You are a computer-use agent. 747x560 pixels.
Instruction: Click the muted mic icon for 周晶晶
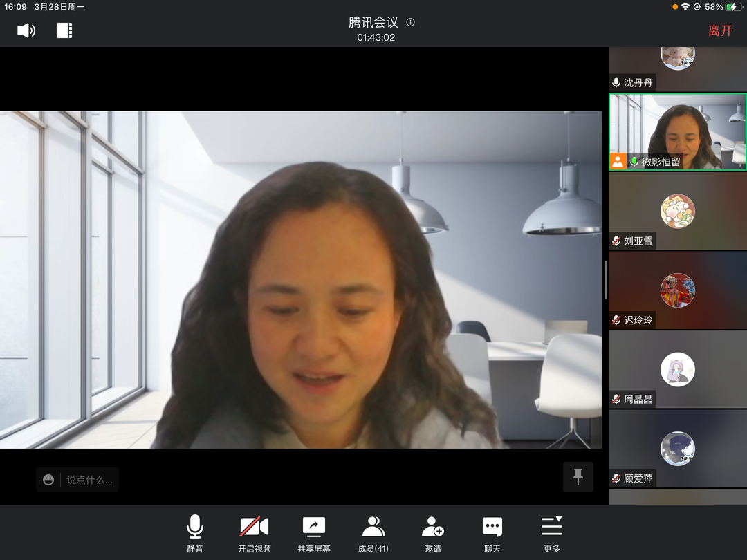(x=616, y=399)
